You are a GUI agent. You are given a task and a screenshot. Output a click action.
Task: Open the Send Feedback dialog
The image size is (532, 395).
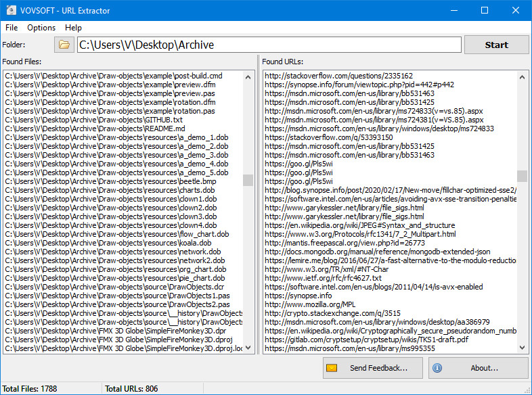[x=372, y=368]
